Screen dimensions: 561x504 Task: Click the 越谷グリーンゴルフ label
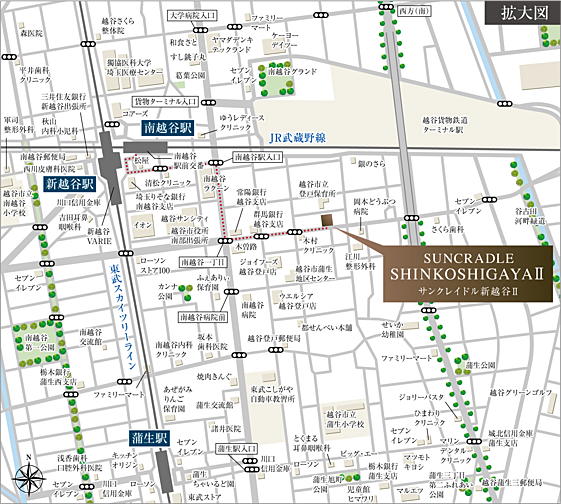[521, 392]
